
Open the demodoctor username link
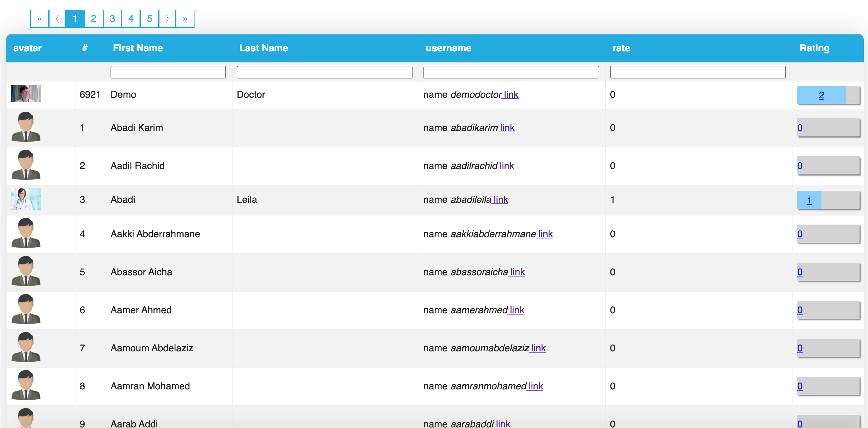click(511, 94)
